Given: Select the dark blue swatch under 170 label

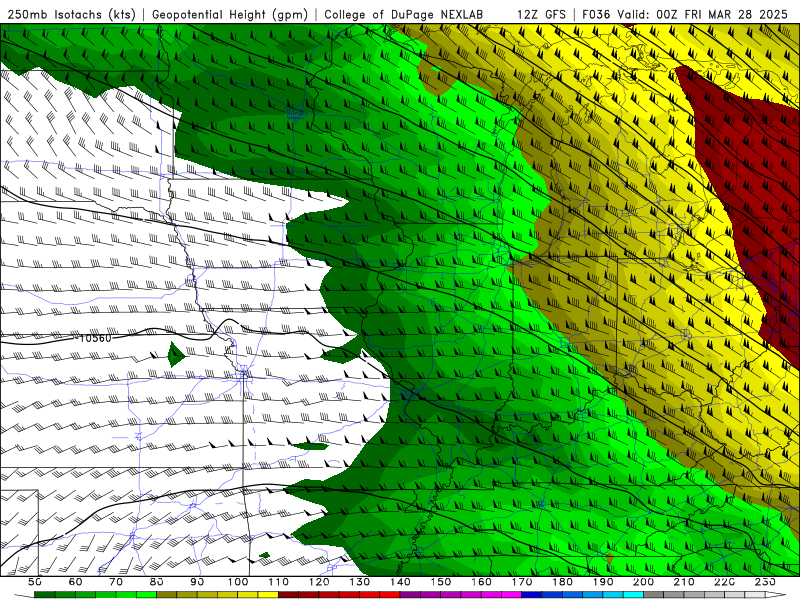Looking at the screenshot, I should click(x=532, y=595).
